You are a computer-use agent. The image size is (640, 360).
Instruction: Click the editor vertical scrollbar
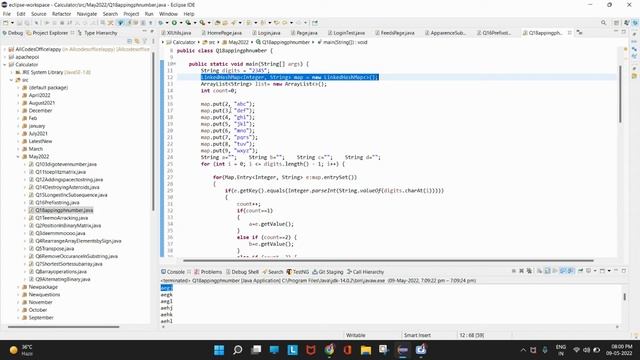620,94
